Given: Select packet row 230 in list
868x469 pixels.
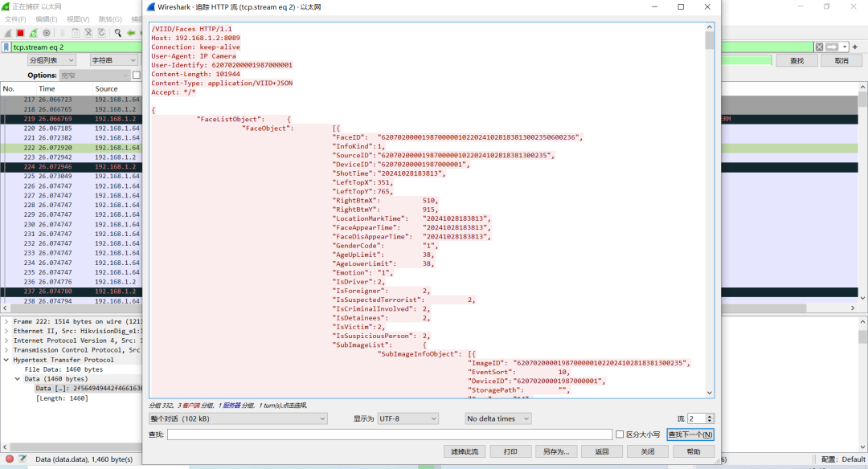Looking at the screenshot, I should click(71, 225).
